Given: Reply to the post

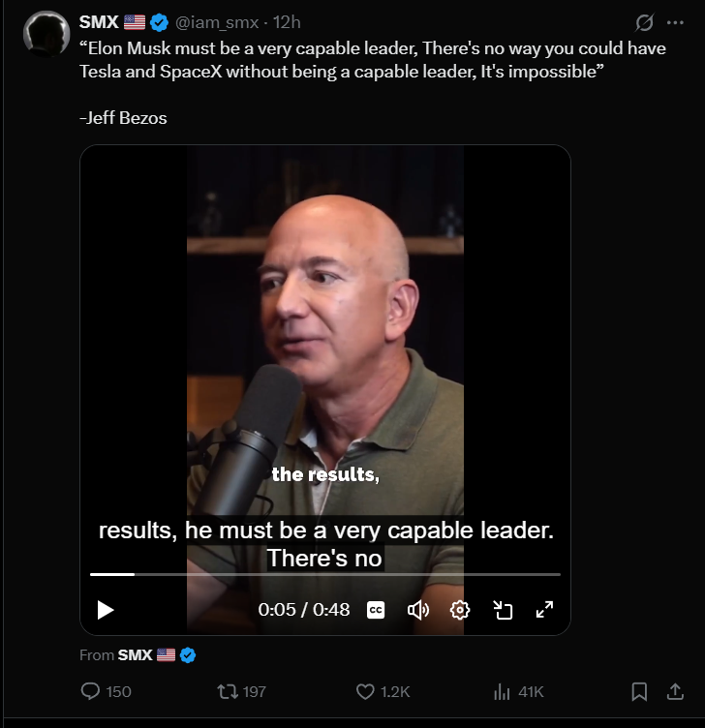Looking at the screenshot, I should tap(92, 691).
